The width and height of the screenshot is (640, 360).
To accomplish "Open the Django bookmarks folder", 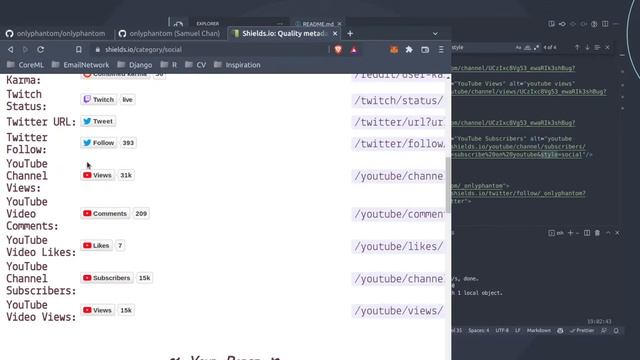I will click(135, 65).
